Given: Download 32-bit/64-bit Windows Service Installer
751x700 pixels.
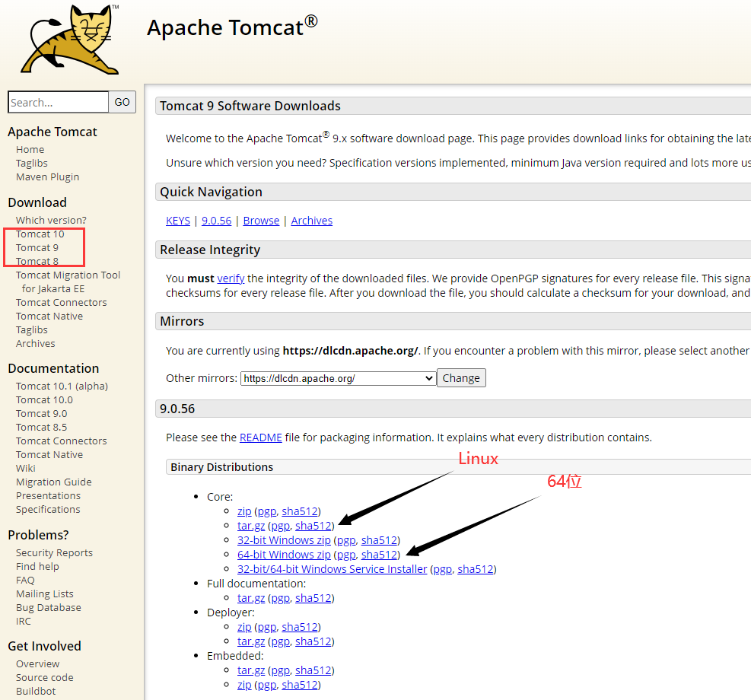Looking at the screenshot, I should (x=332, y=569).
